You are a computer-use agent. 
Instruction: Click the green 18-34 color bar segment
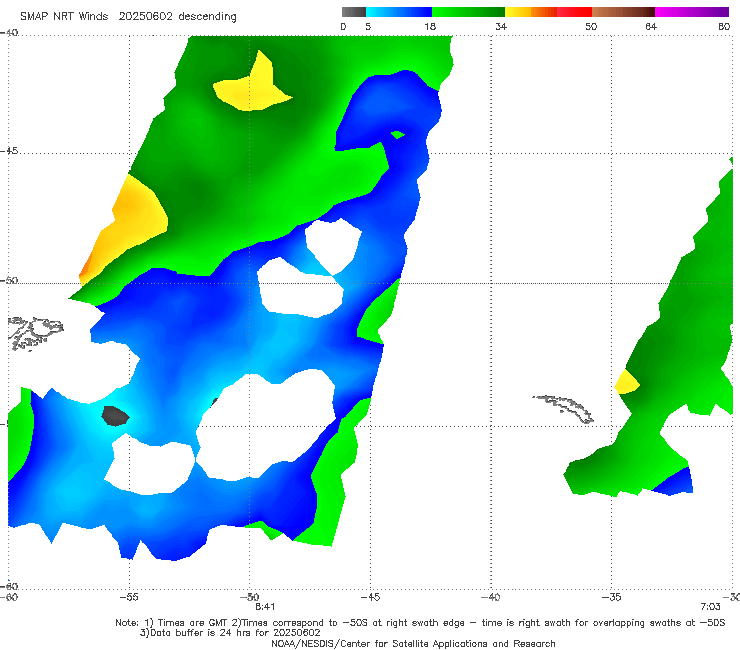point(468,12)
